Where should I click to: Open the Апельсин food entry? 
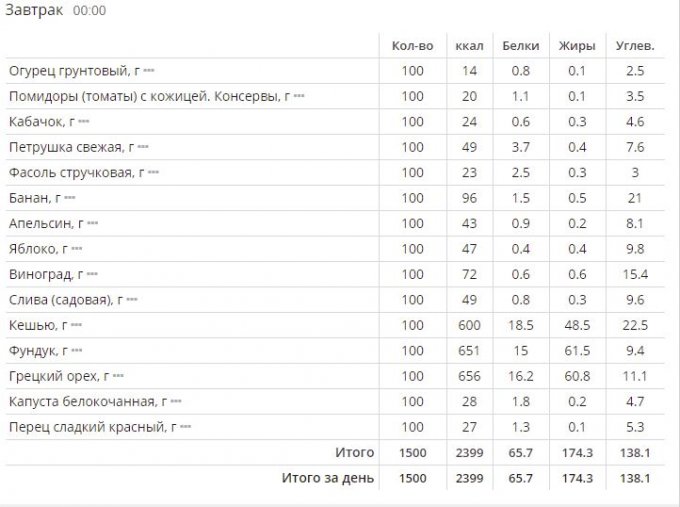coord(38,224)
